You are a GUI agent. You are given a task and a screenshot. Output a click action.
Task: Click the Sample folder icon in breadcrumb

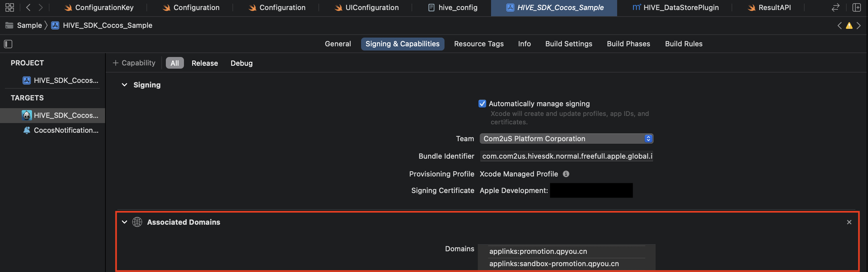(9, 25)
